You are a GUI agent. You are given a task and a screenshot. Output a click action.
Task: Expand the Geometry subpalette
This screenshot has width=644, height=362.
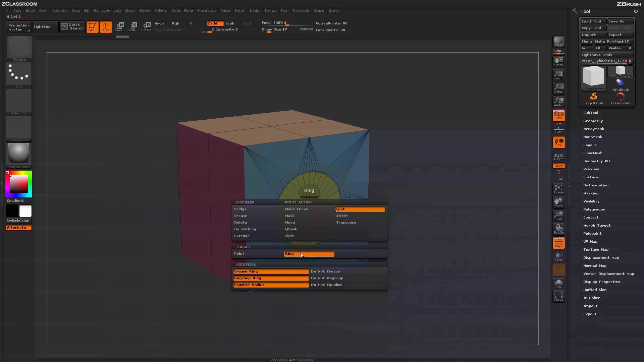pos(593,121)
